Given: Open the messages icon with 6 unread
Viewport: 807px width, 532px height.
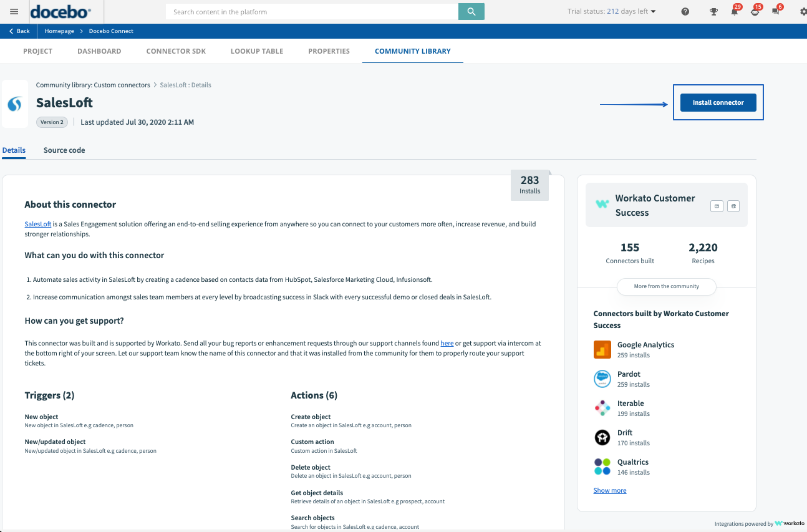Looking at the screenshot, I should pos(775,11).
